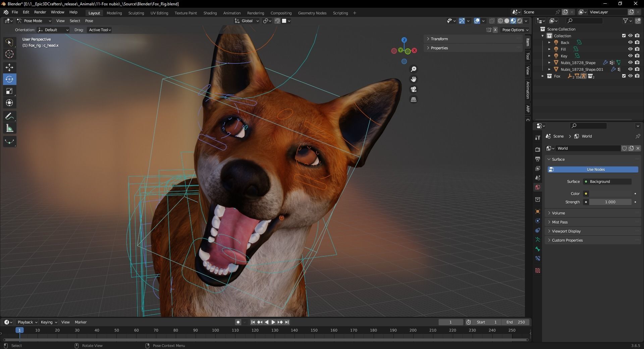Click the End frame field

pos(516,322)
